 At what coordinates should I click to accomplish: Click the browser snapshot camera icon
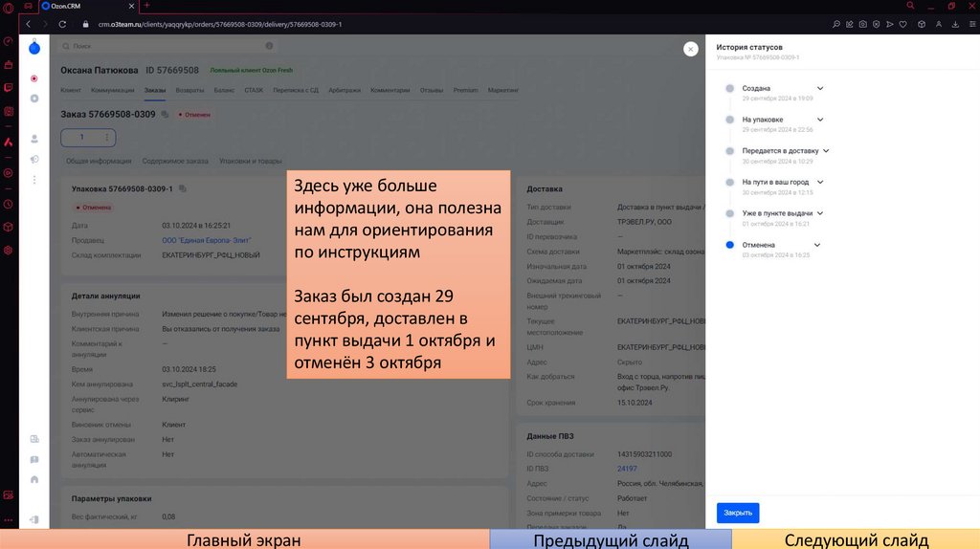(863, 24)
